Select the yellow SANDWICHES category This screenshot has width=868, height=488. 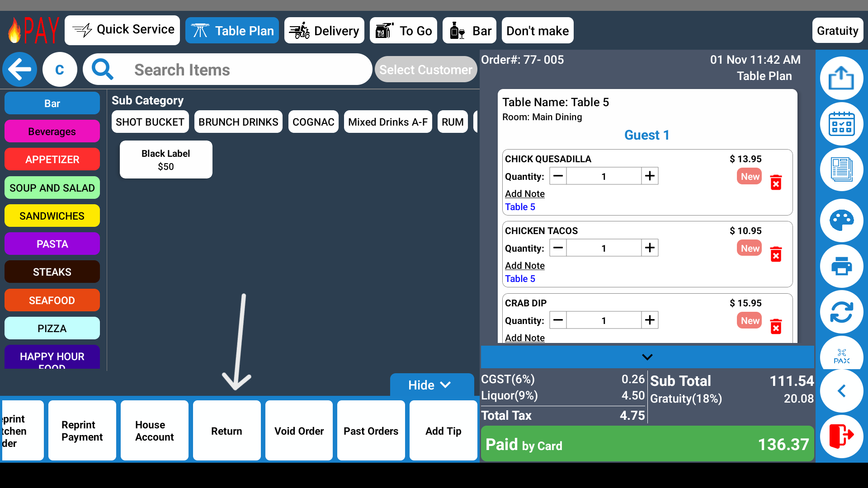coord(52,216)
